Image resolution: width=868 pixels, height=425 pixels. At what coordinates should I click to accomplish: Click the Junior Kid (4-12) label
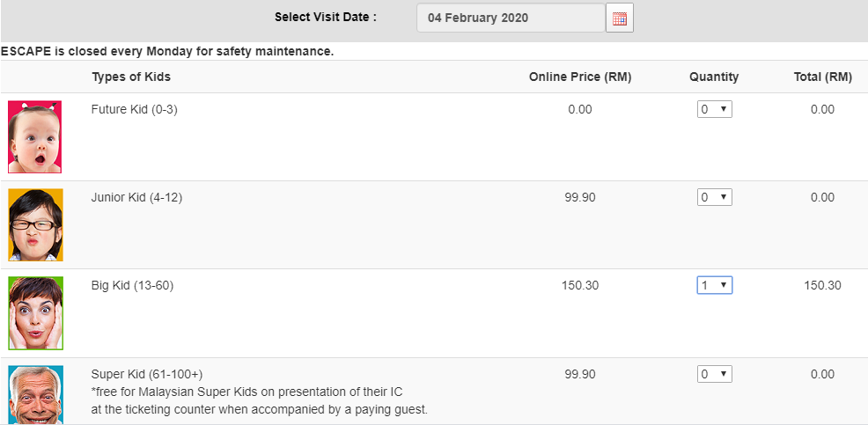[136, 197]
